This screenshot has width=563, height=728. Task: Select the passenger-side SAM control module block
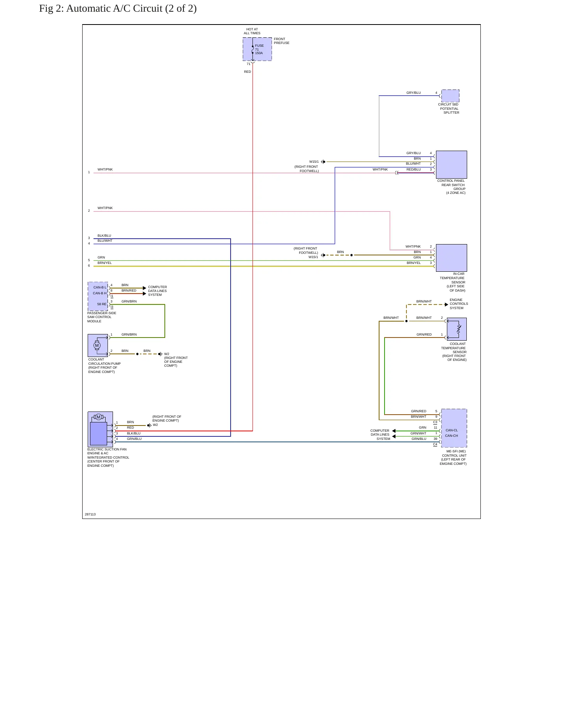pyautogui.click(x=98, y=296)
